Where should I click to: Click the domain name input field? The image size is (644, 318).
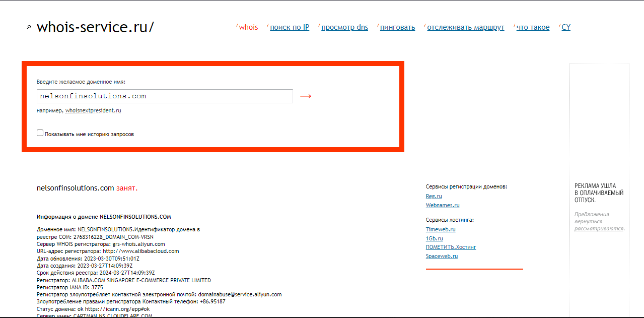[165, 96]
